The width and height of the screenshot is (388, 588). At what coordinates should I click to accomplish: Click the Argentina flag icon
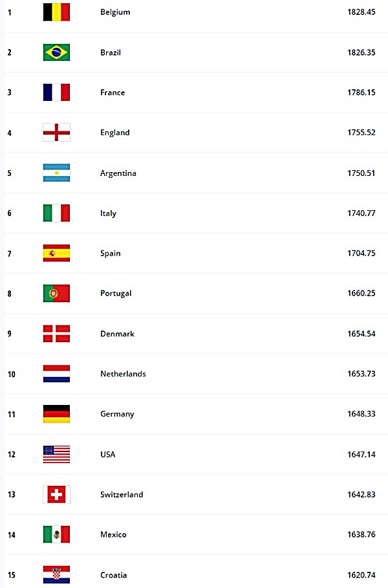point(56,173)
